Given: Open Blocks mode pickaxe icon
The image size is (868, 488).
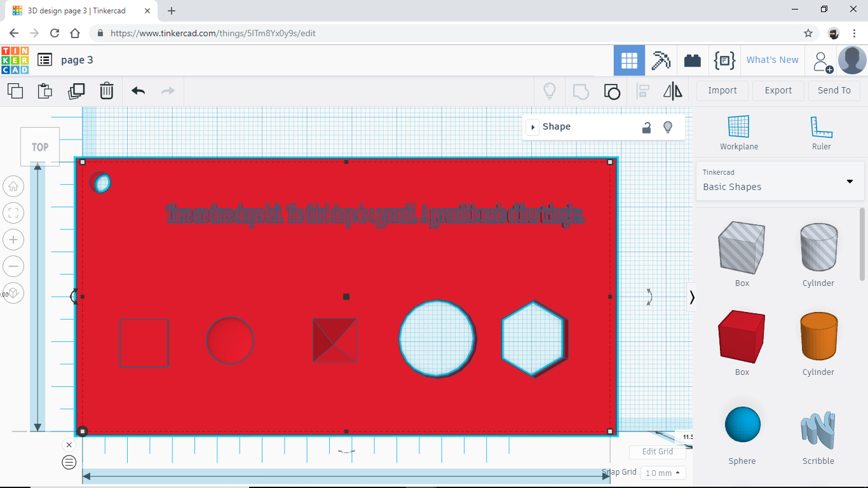Looking at the screenshot, I should [x=661, y=60].
